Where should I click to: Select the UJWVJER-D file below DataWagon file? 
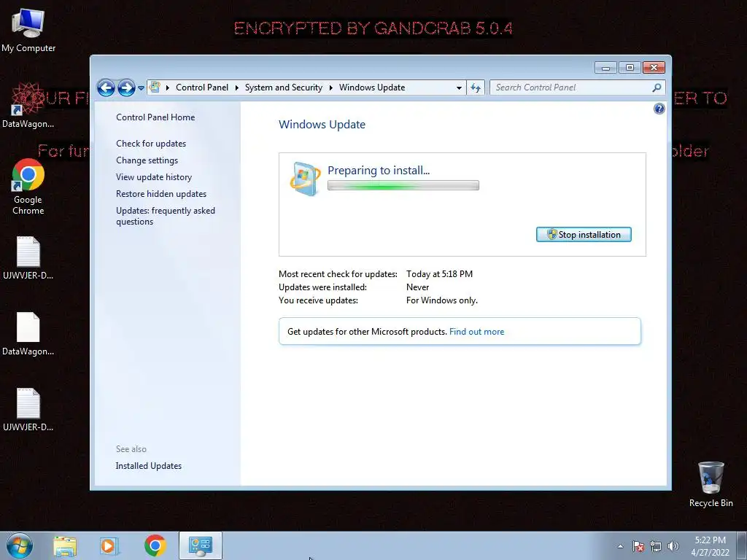point(28,410)
